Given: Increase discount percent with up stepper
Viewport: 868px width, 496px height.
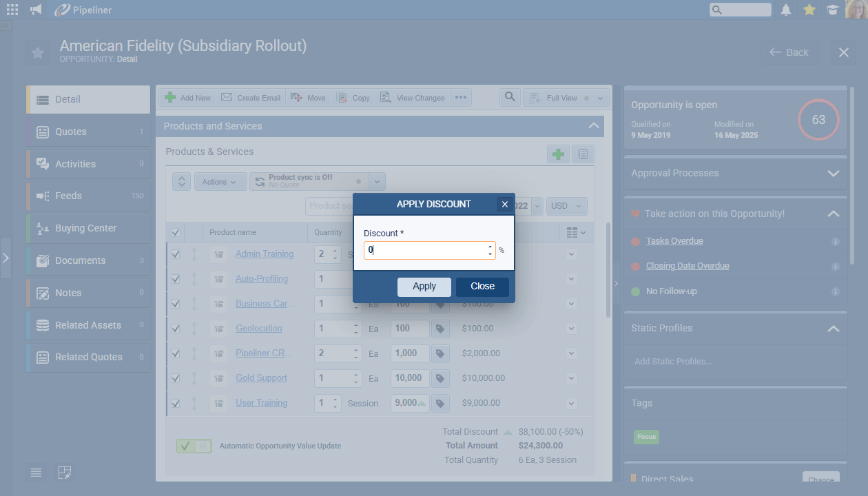Looking at the screenshot, I should (490, 247).
